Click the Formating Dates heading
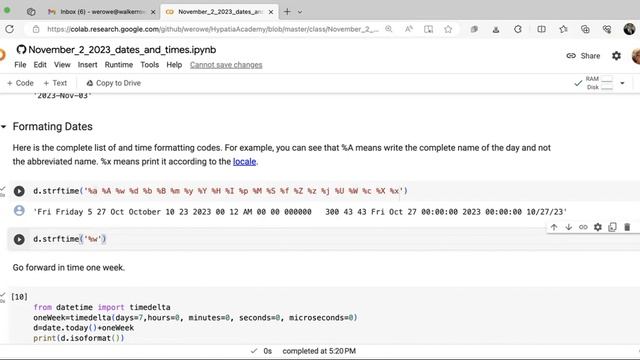 click(53, 127)
